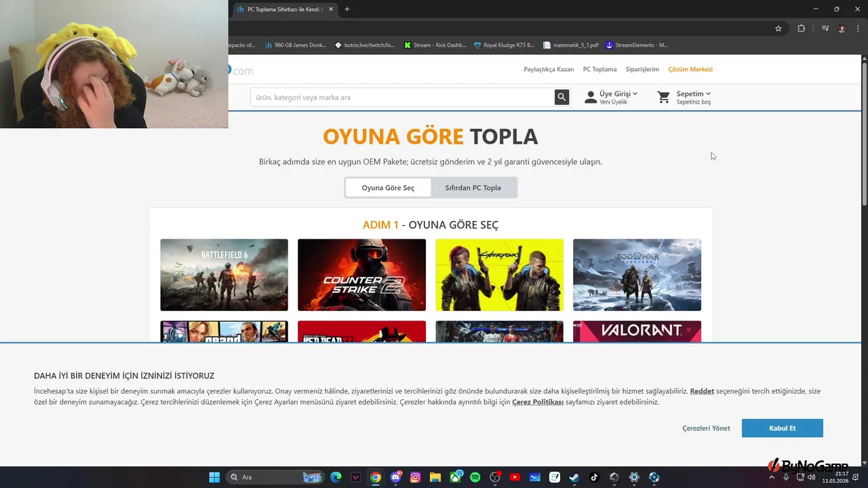Switch to Sıfırdan PC Topla option
This screenshot has width=868, height=488.
473,188
